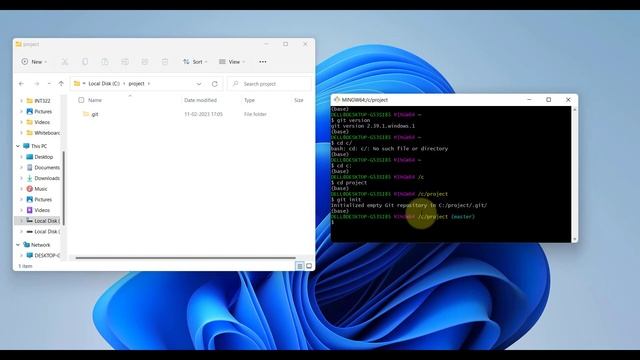Click the Cut icon in Explorer toolbar
The height and width of the screenshot is (360, 640).
point(64,62)
